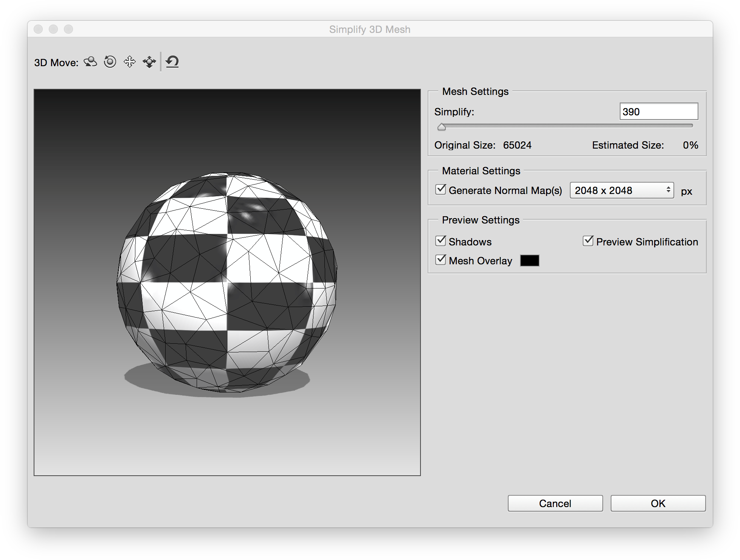
Task: Confirm with the OK button
Action: coord(658,503)
